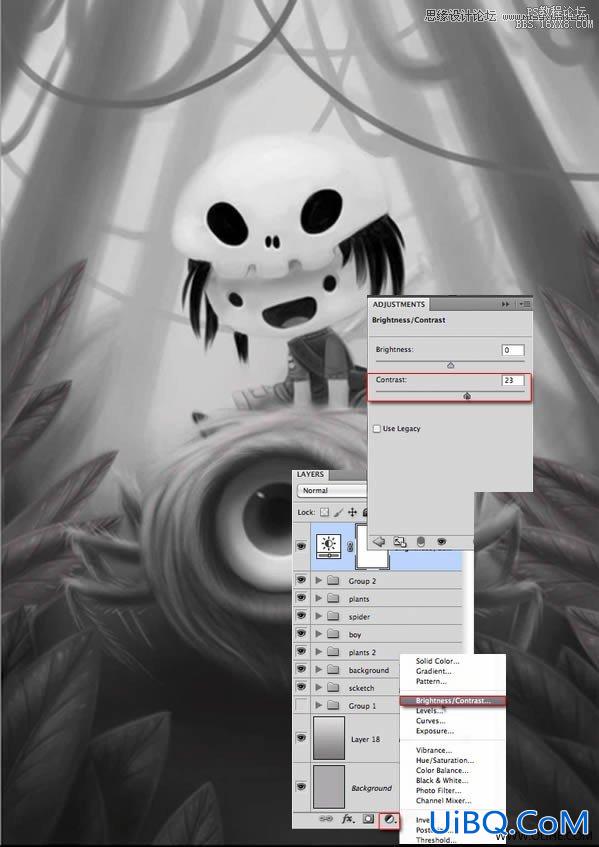Click lock image pixels brush icon
The width and height of the screenshot is (599, 847).
[339, 512]
